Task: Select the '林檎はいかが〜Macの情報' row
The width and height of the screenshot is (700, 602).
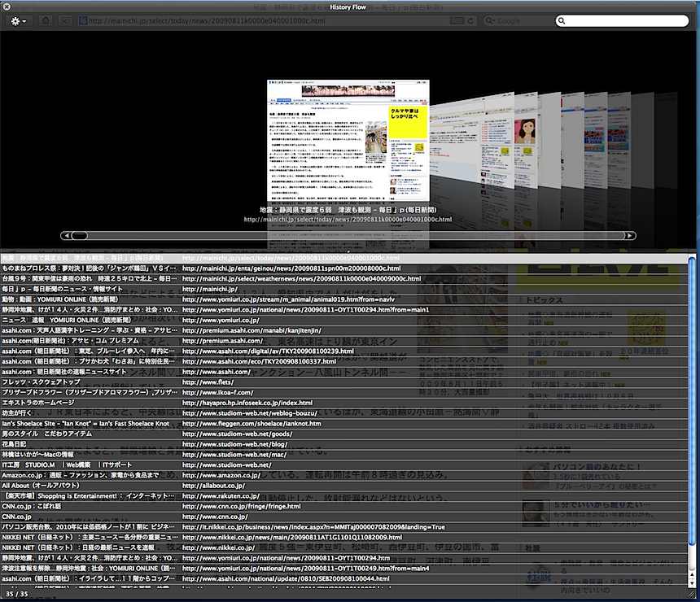Action: [343, 454]
